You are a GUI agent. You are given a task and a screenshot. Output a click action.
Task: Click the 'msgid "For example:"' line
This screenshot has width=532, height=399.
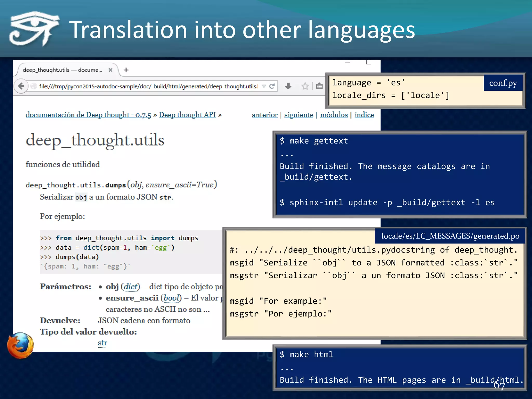click(278, 301)
